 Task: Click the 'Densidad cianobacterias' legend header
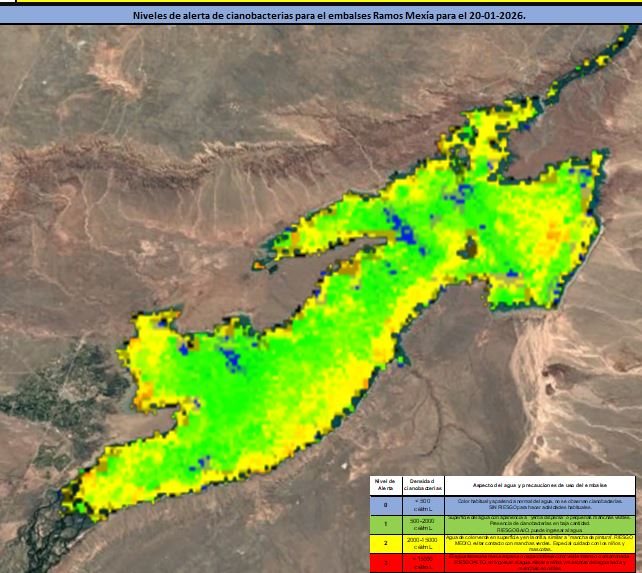coord(421,485)
